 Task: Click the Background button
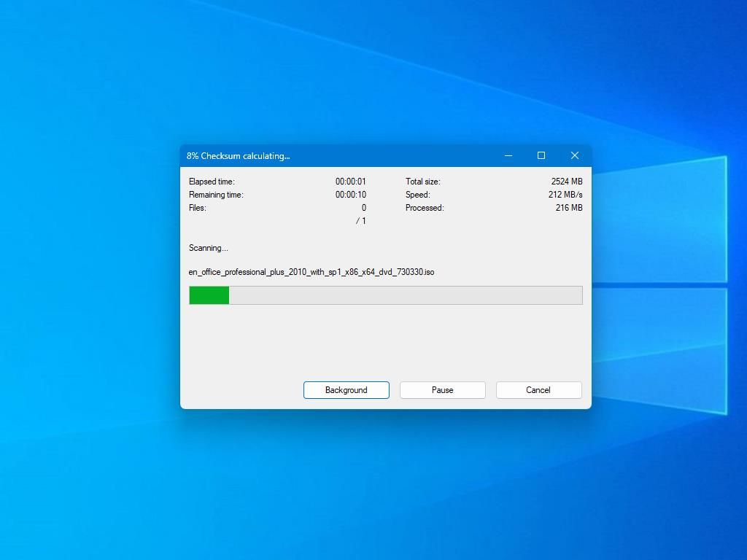click(346, 390)
